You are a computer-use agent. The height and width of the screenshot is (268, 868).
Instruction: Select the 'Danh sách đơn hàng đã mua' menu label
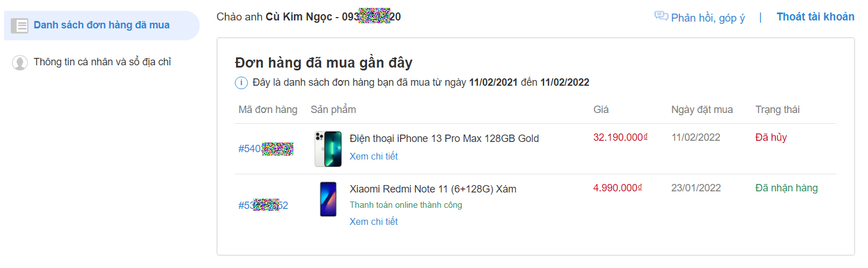pos(102,25)
